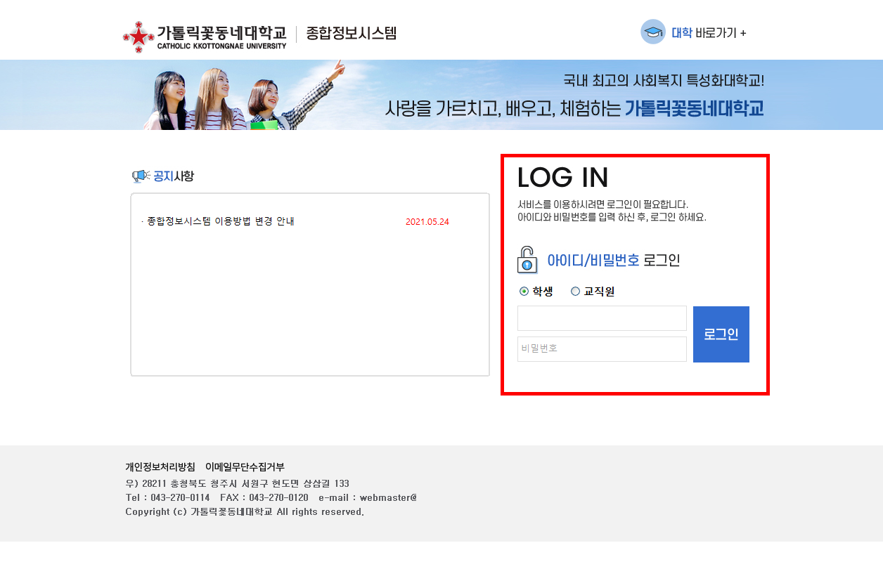The width and height of the screenshot is (883, 588).
Task: Select the 교직원 radio button
Action: tap(575, 292)
